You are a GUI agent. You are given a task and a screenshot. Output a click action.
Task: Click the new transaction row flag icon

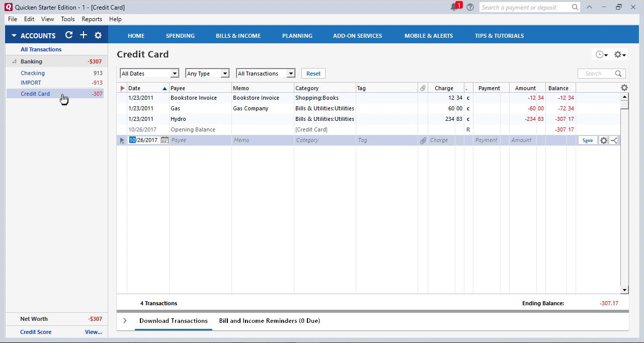coord(122,141)
